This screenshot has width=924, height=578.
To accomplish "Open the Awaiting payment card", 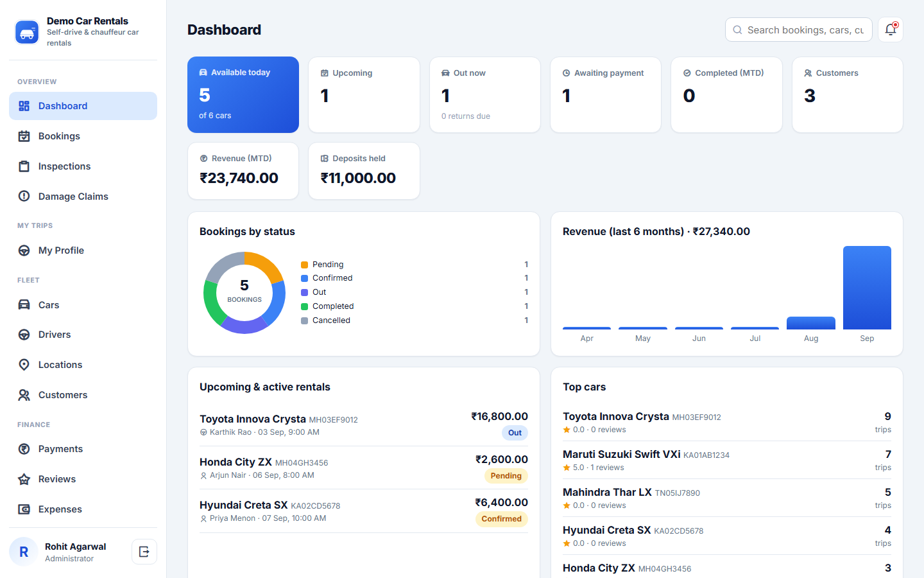I will 606,94.
